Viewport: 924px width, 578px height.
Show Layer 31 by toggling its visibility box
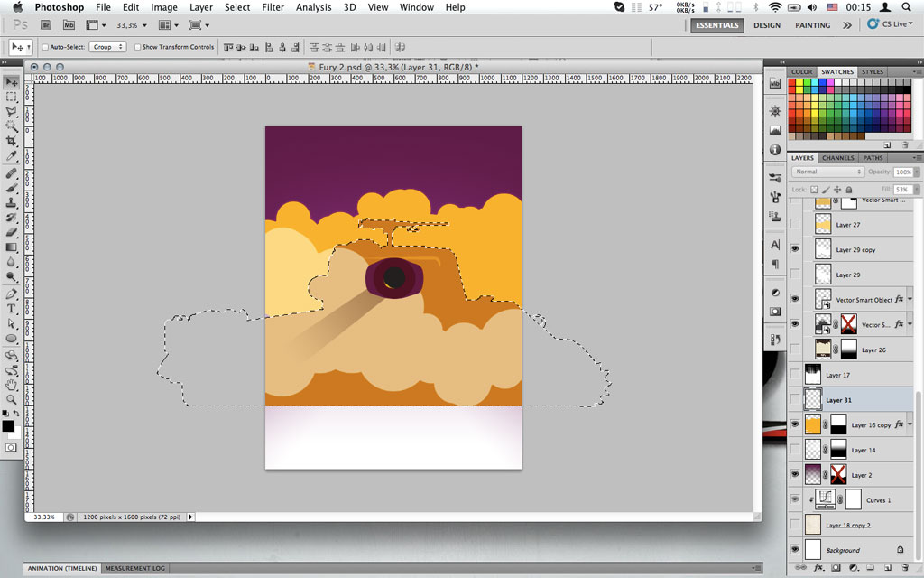click(795, 399)
